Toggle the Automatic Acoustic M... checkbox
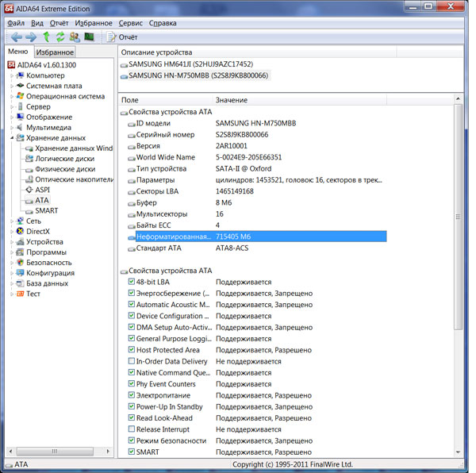Image resolution: width=476 pixels, height=473 pixels. tap(132, 304)
